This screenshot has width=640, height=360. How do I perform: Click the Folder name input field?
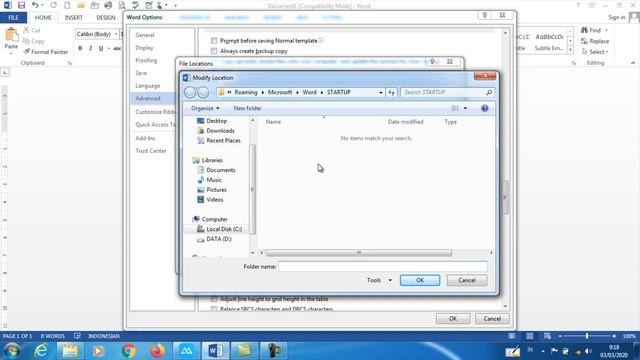pyautogui.click(x=383, y=267)
